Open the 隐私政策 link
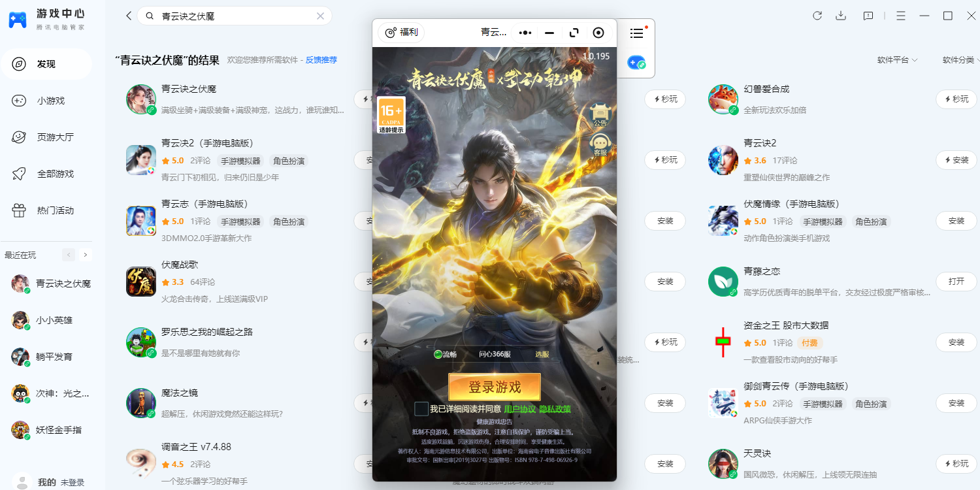This screenshot has height=490, width=980. (555, 409)
